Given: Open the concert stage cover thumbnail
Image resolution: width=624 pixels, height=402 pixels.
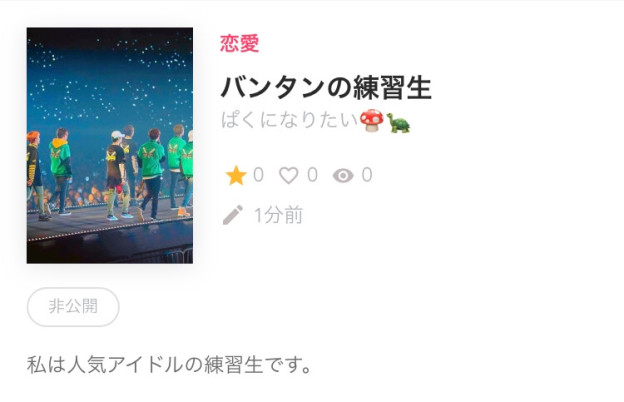Looking at the screenshot, I should pos(110,145).
